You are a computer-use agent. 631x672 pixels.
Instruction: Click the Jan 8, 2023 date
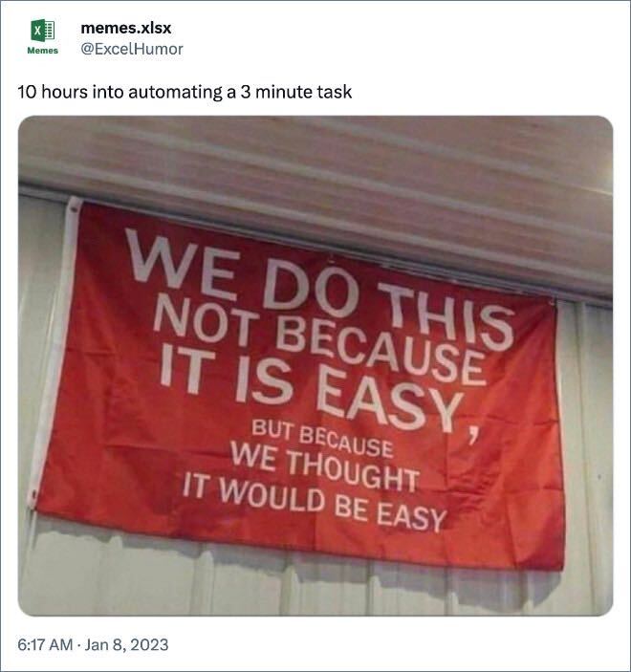point(126,644)
